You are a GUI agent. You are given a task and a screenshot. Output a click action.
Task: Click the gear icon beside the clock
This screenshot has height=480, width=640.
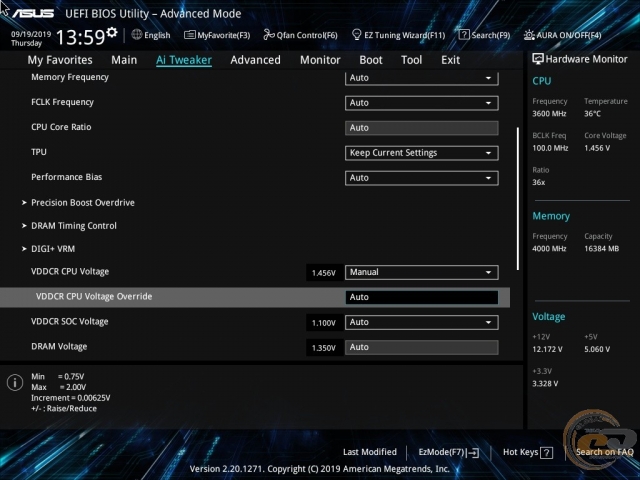112,31
